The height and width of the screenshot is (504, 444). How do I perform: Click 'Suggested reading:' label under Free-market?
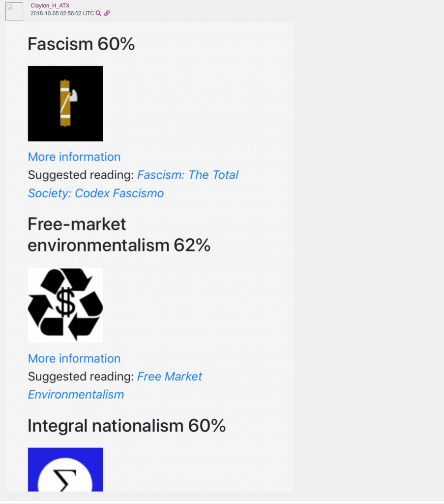click(81, 377)
